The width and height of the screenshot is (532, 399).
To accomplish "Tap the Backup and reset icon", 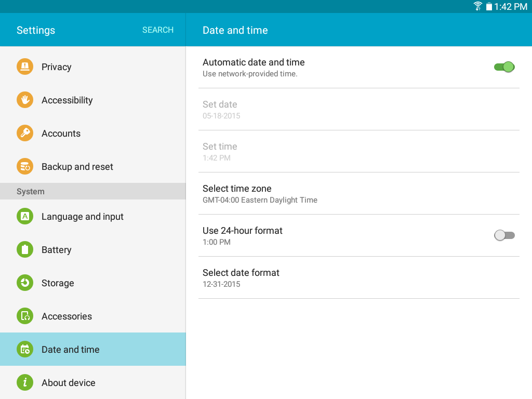I will point(25,166).
